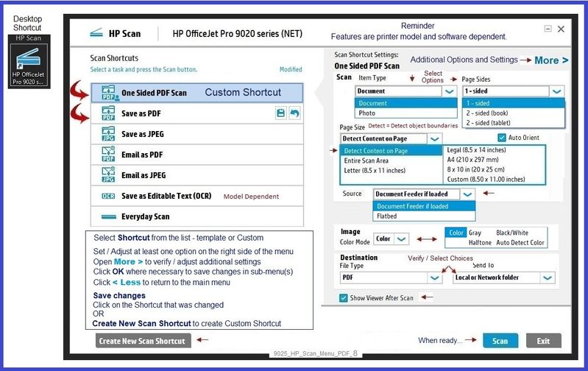Choose 2-sided (tablet) option
The image size is (588, 371).
point(514,123)
